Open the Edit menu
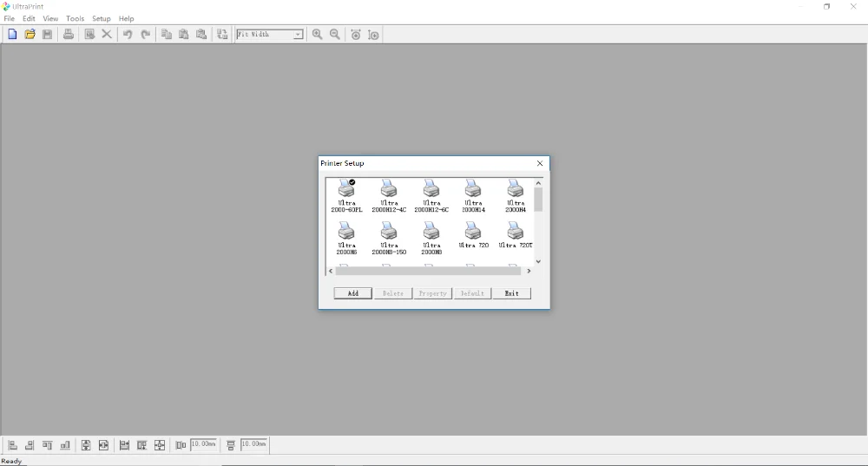Viewport: 868px width, 466px height. point(29,18)
